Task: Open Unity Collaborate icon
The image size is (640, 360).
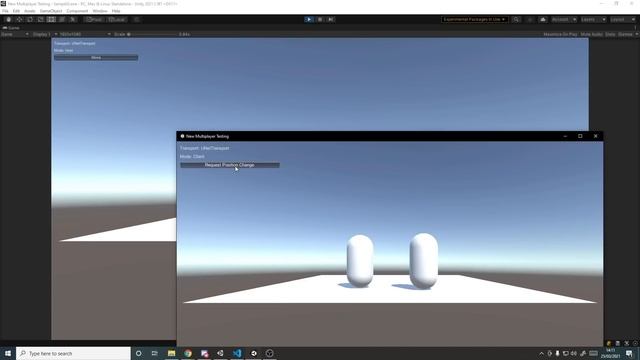Action: pyautogui.click(x=530, y=20)
